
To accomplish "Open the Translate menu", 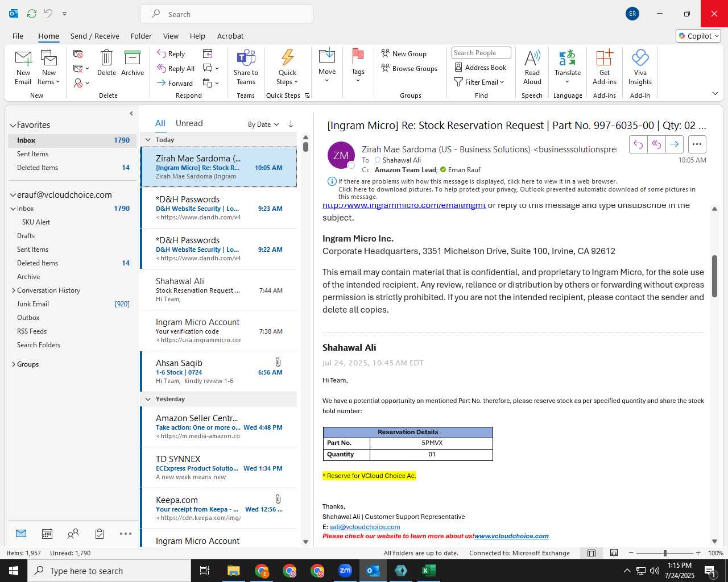I will pyautogui.click(x=568, y=66).
